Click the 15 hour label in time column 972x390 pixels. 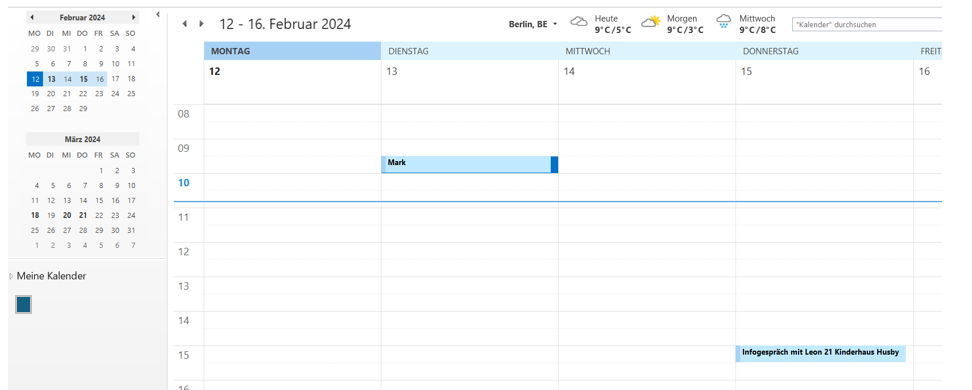tap(183, 355)
